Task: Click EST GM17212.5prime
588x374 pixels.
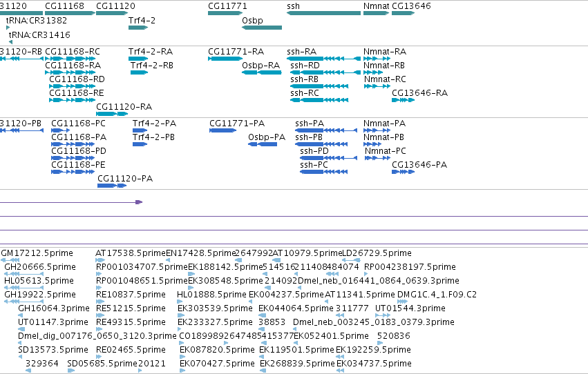Action: tap(37, 253)
